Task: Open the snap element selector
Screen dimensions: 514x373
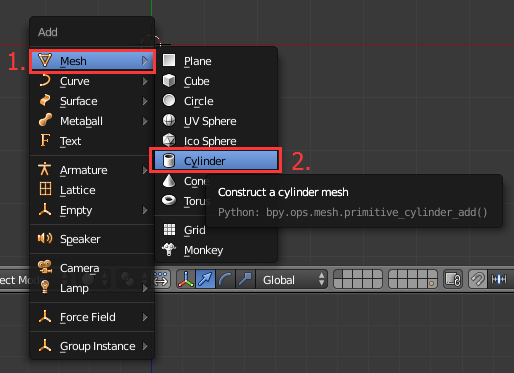Action: click(499, 279)
